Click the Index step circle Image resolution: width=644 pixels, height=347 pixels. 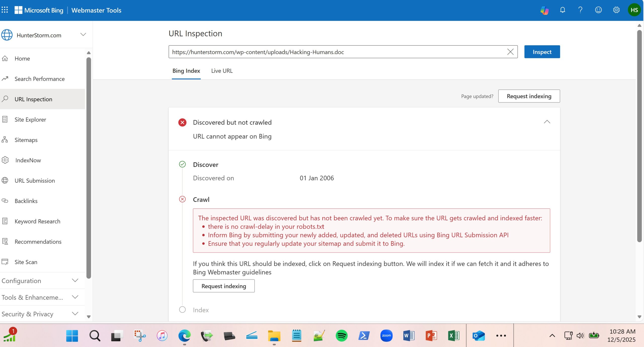(x=182, y=310)
